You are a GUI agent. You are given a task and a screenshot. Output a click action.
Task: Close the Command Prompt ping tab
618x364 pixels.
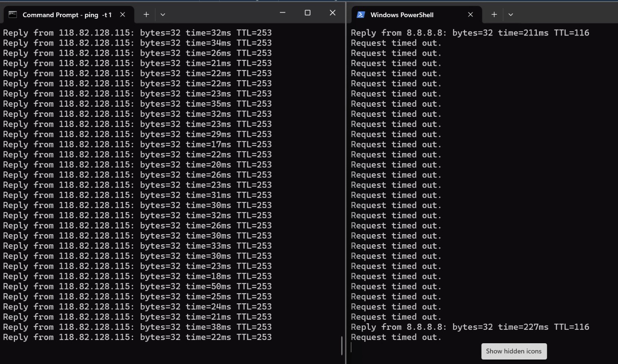point(123,15)
